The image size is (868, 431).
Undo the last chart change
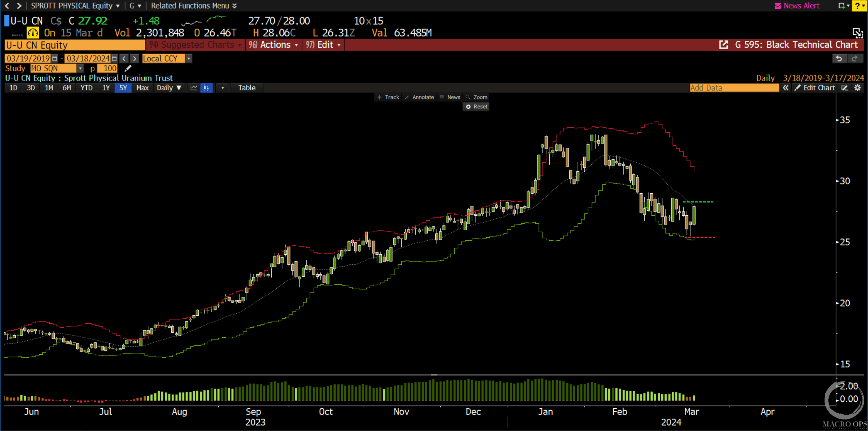tap(839, 58)
